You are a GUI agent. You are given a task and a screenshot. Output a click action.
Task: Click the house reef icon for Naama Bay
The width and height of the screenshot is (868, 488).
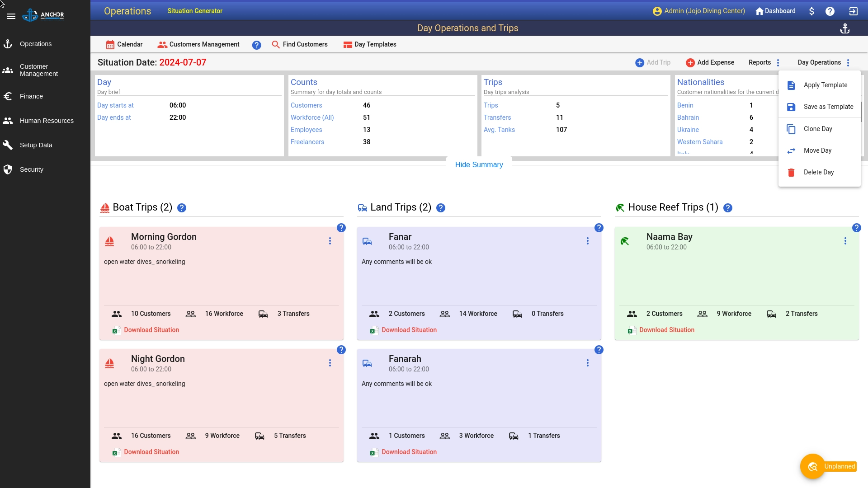[625, 241]
